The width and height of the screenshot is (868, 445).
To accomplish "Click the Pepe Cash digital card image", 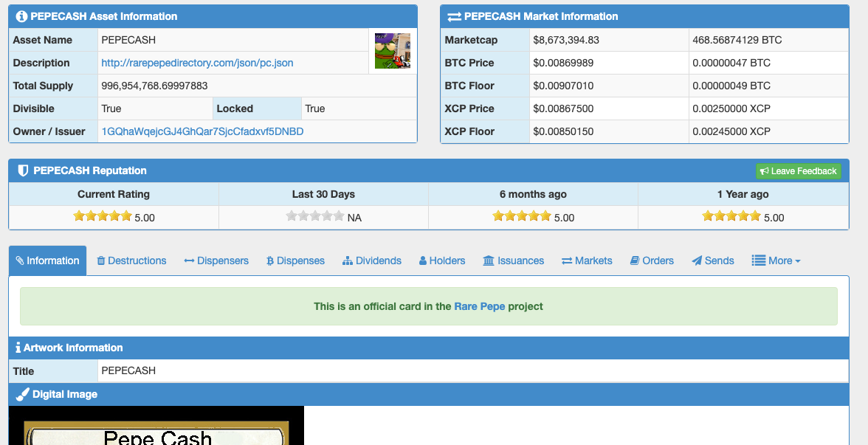I will (156, 425).
